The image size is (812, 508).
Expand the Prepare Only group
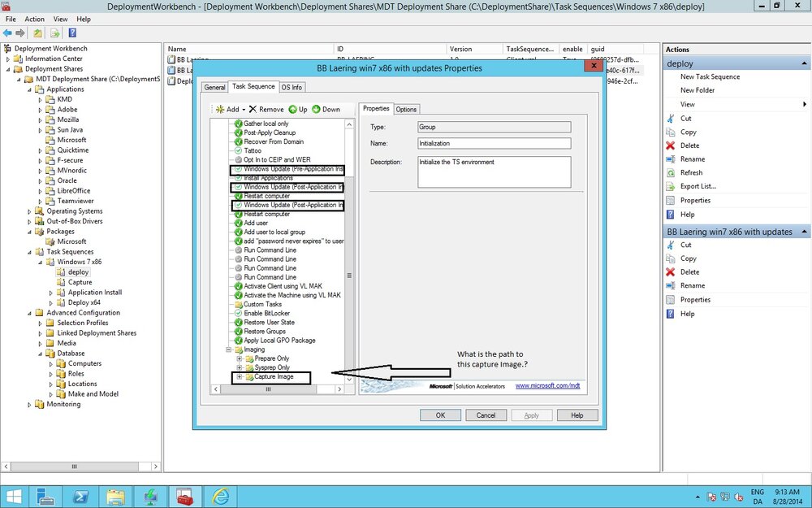pos(240,358)
